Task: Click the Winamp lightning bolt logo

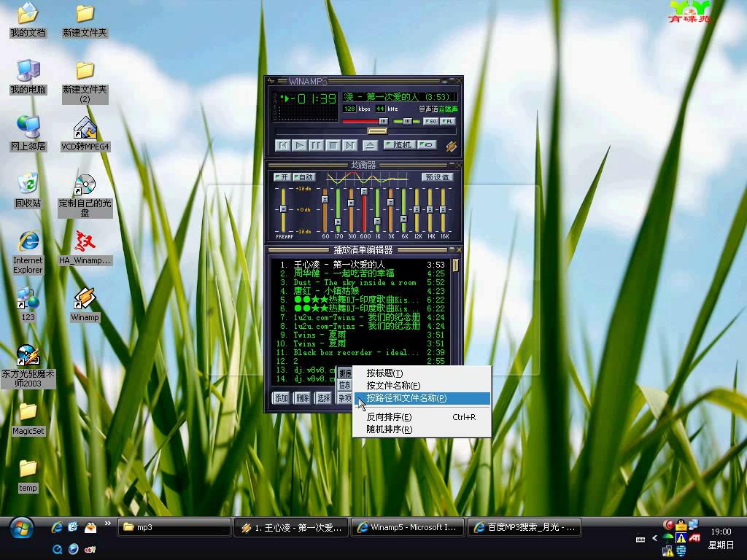Action: click(x=451, y=146)
